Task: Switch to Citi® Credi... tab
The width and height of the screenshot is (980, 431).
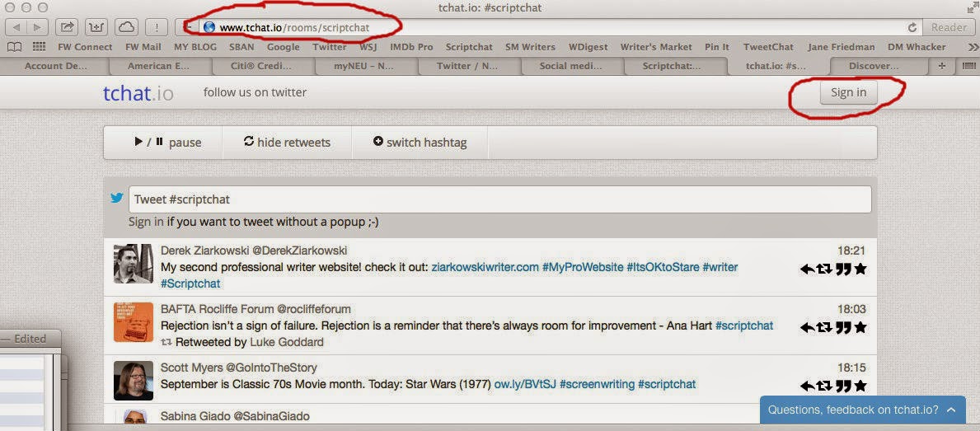Action: (262, 66)
